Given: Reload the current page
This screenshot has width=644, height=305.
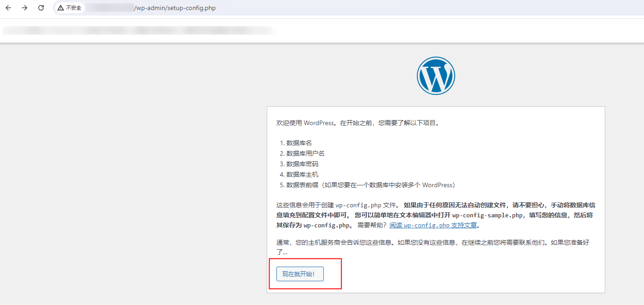Looking at the screenshot, I should coord(41,8).
